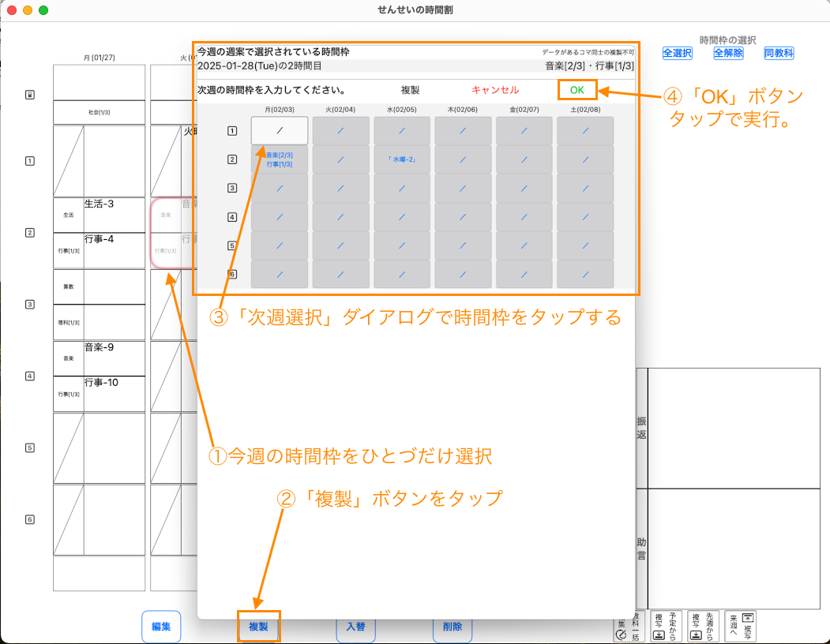Click the 全解除 link
This screenshot has height=644, width=830.
coord(728,53)
